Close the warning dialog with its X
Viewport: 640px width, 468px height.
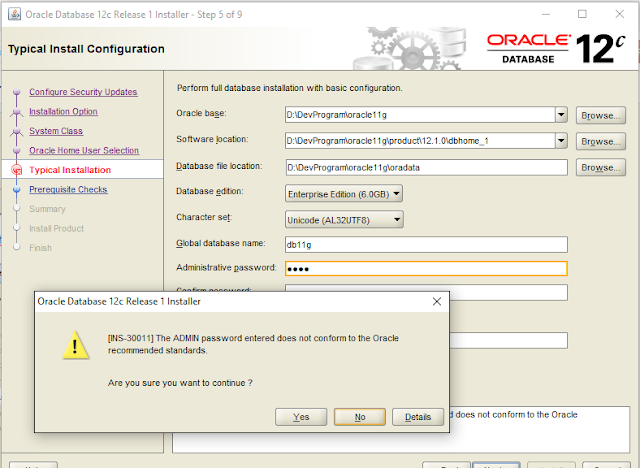[437, 302]
